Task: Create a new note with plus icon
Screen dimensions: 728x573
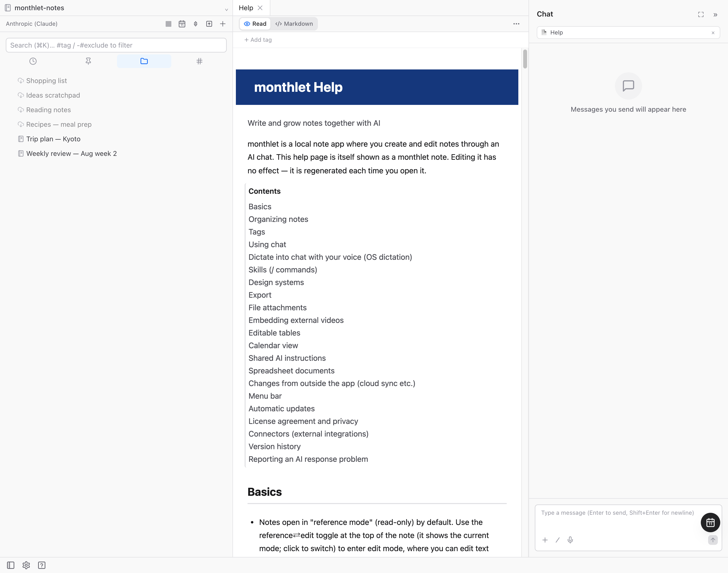Action: 223,24
